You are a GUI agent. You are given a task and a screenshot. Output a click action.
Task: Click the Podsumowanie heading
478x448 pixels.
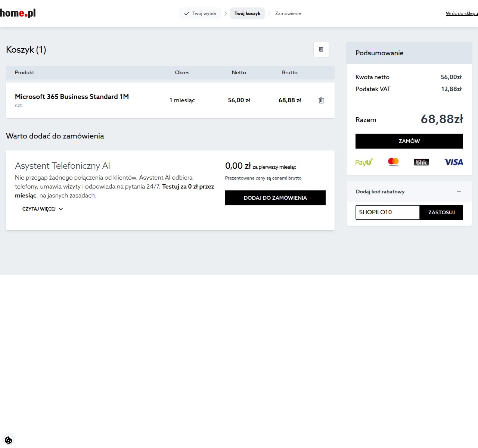click(x=379, y=53)
